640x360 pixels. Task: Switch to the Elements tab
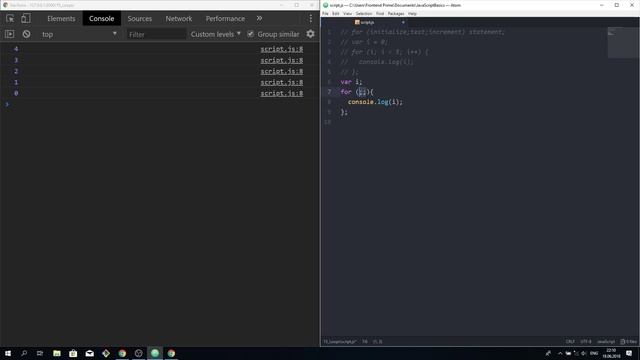coord(61,18)
